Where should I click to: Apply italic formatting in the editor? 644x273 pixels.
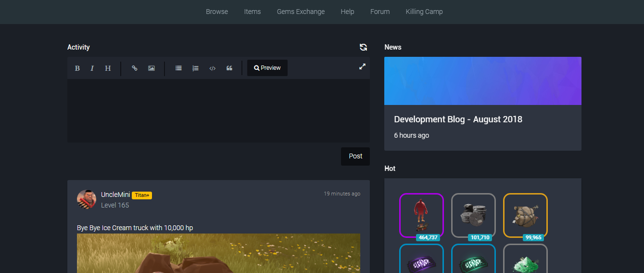point(92,68)
